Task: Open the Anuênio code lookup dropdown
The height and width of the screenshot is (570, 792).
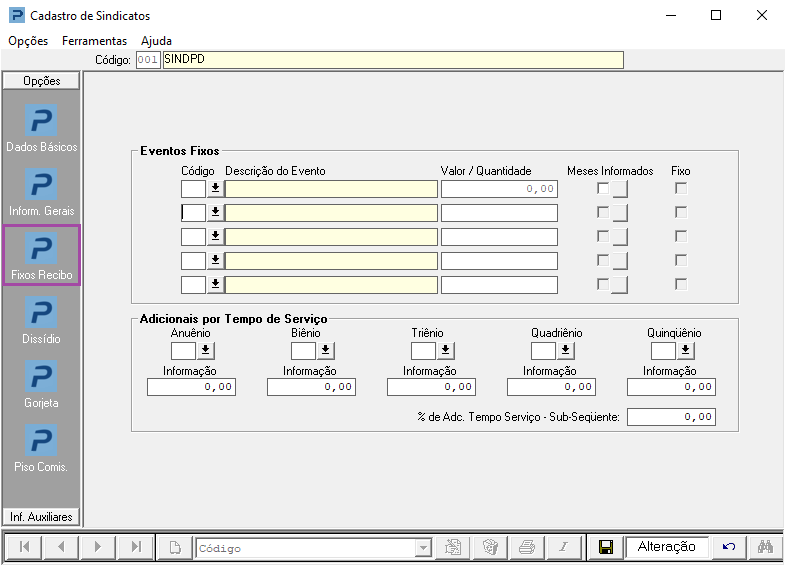Action: [x=206, y=350]
